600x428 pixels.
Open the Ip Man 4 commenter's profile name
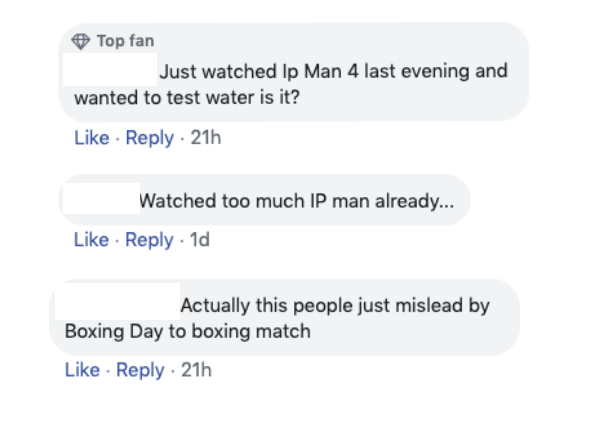[109, 71]
